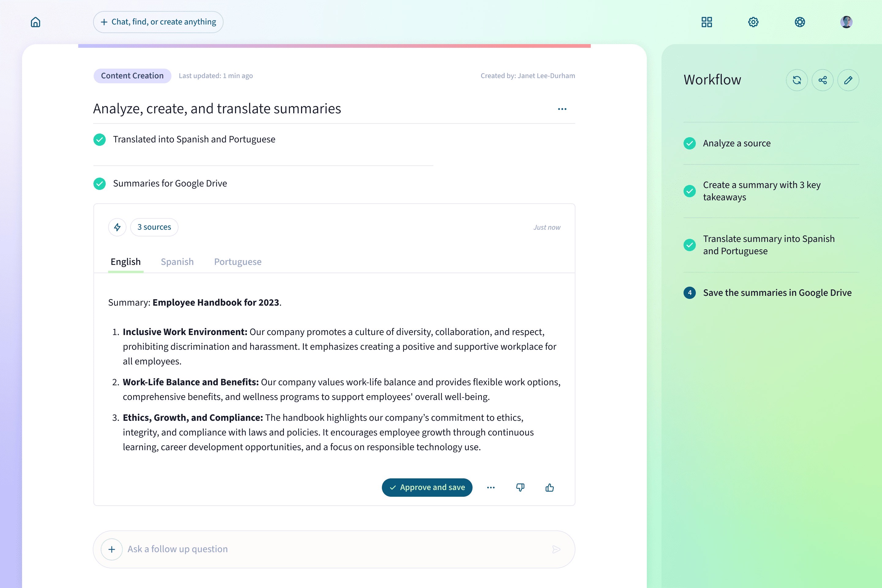Switch to the Portuguese tab
Viewport: 882px width, 588px height.
(x=238, y=262)
